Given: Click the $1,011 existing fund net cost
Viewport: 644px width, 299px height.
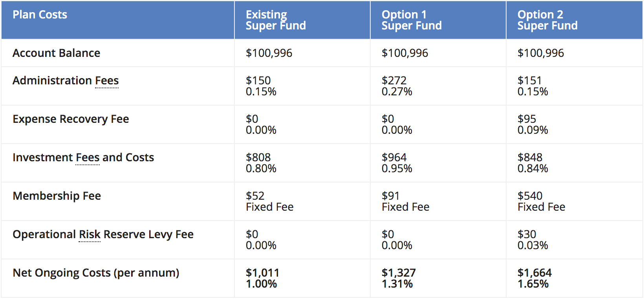Looking at the screenshot, I should (262, 273).
